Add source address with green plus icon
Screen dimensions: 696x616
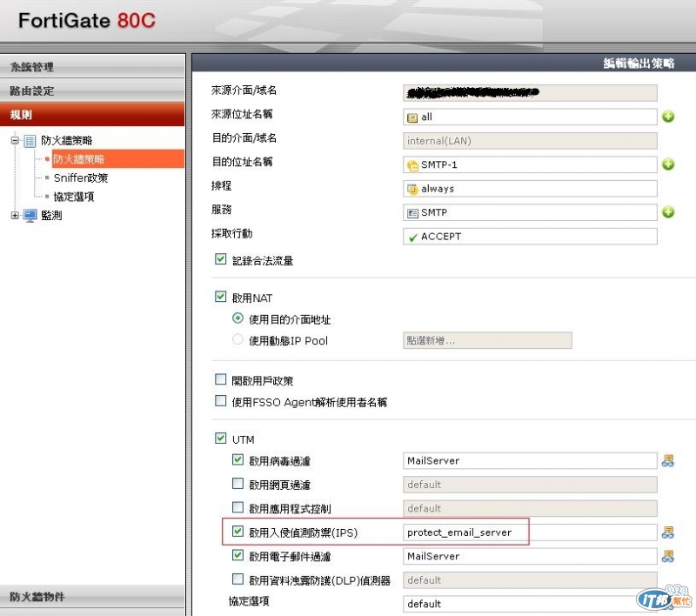point(668,117)
